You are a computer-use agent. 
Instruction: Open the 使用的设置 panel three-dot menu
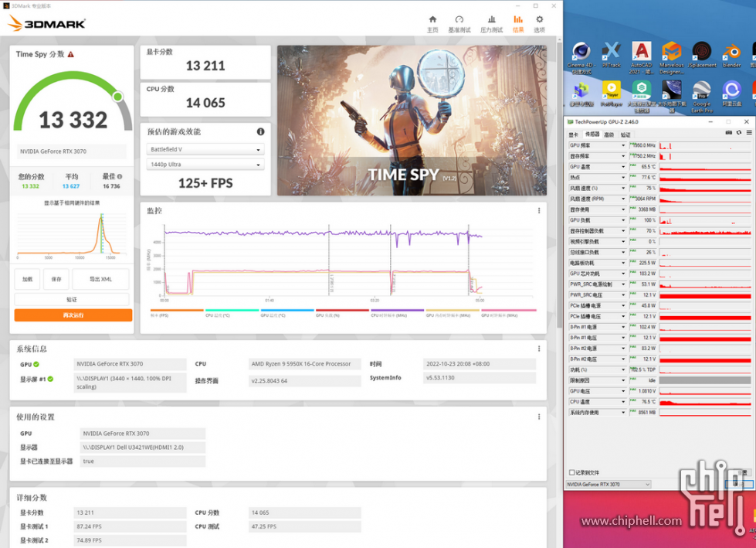[x=539, y=417]
